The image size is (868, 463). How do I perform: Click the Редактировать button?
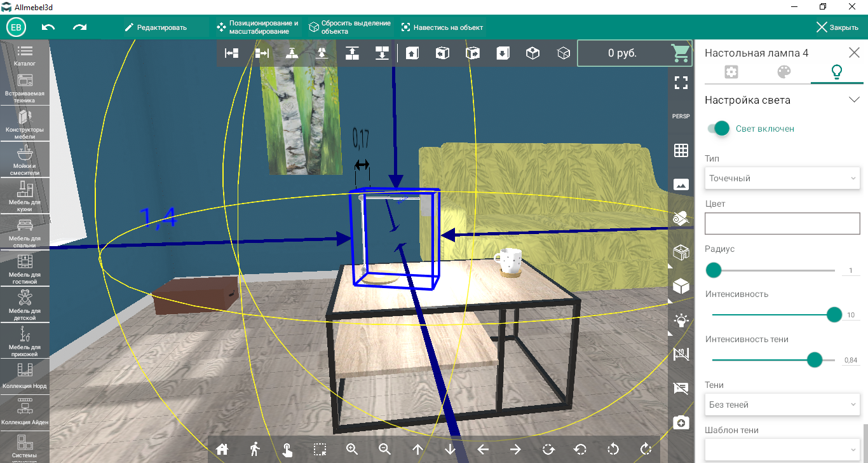point(156,27)
